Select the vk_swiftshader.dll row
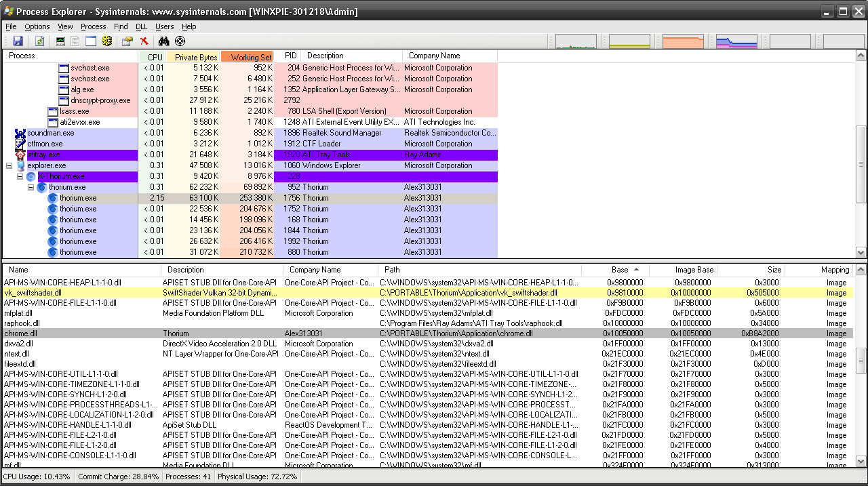868x486 pixels. tap(428, 293)
